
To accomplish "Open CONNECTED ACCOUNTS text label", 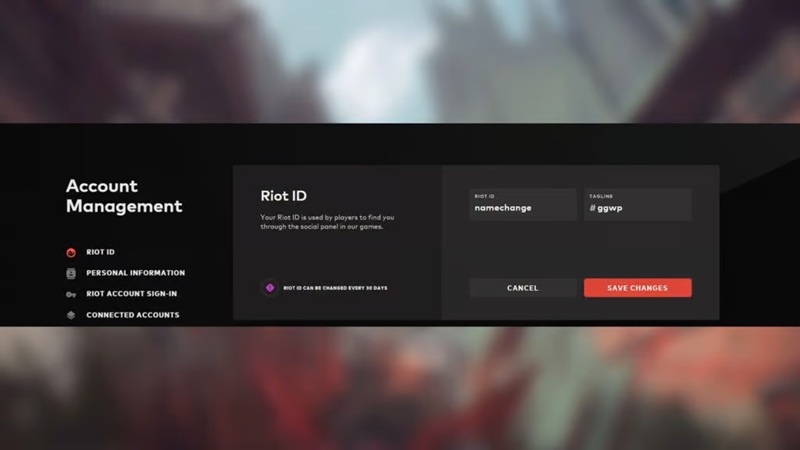I will (132, 315).
